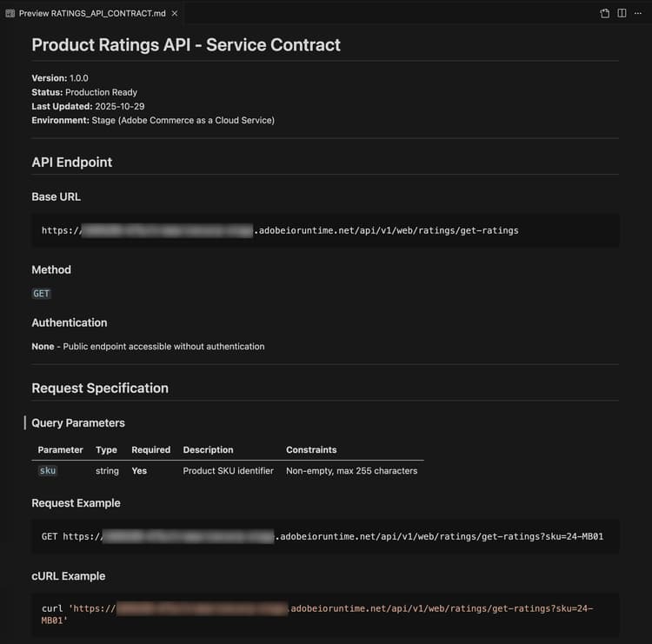Click the Product Ratings API title heading

[186, 45]
